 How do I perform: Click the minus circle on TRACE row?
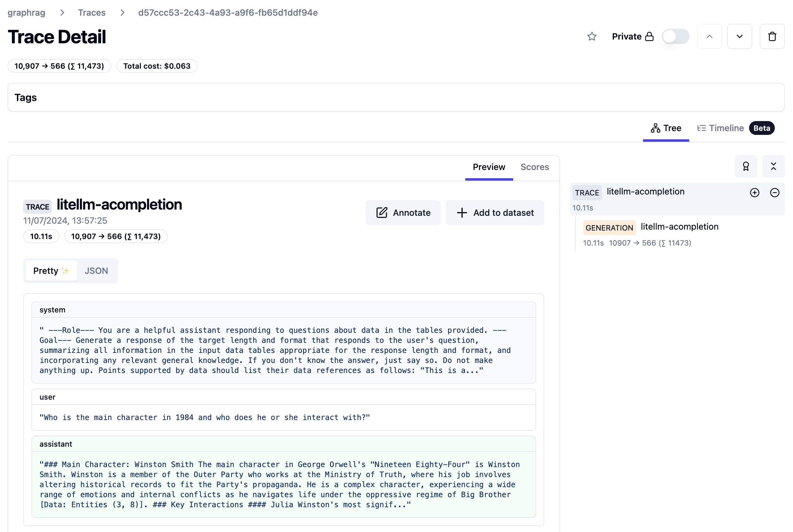[774, 193]
